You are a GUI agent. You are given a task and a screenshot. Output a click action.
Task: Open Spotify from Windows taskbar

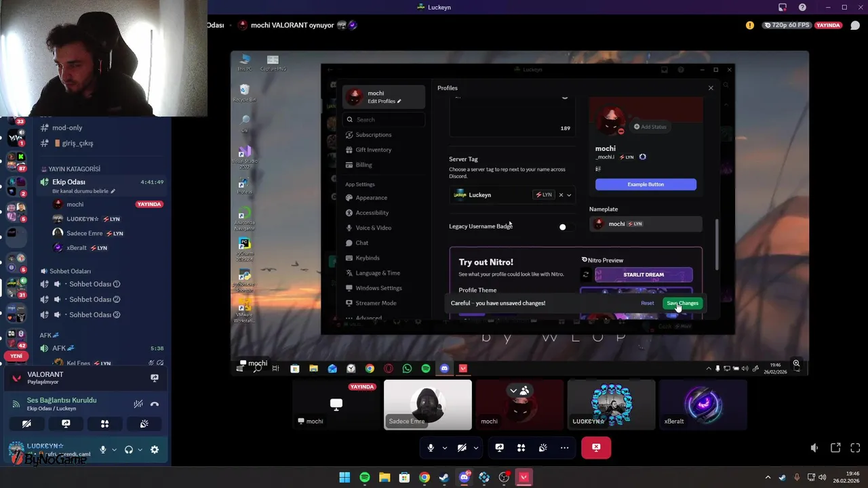(x=365, y=477)
